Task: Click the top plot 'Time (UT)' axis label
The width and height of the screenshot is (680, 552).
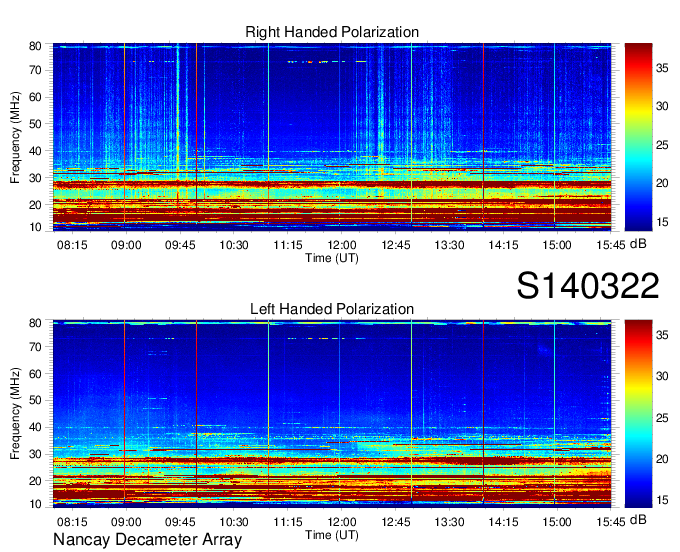Action: [332, 258]
